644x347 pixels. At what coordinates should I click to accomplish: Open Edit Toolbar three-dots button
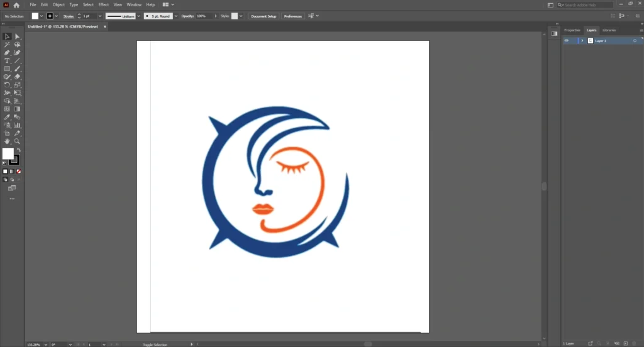pos(12,199)
